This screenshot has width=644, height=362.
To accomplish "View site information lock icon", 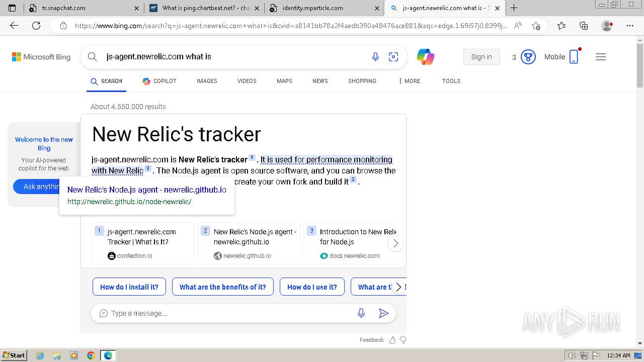I will tap(63, 26).
